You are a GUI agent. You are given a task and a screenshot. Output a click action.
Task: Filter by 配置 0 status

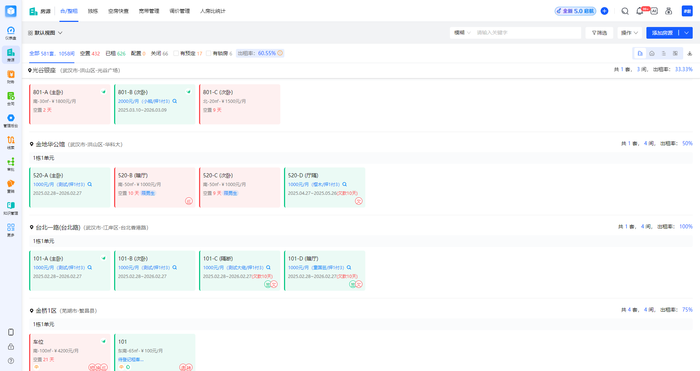pyautogui.click(x=138, y=53)
